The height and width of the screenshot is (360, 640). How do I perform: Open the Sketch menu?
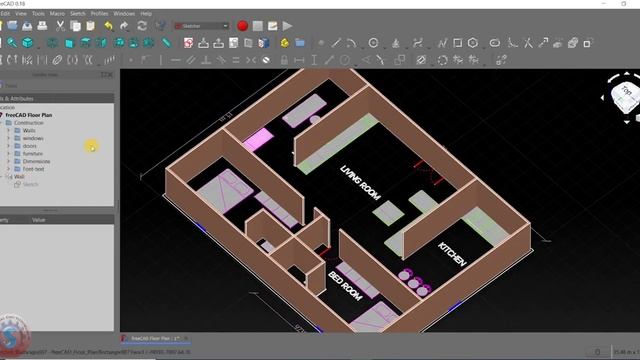click(x=78, y=13)
